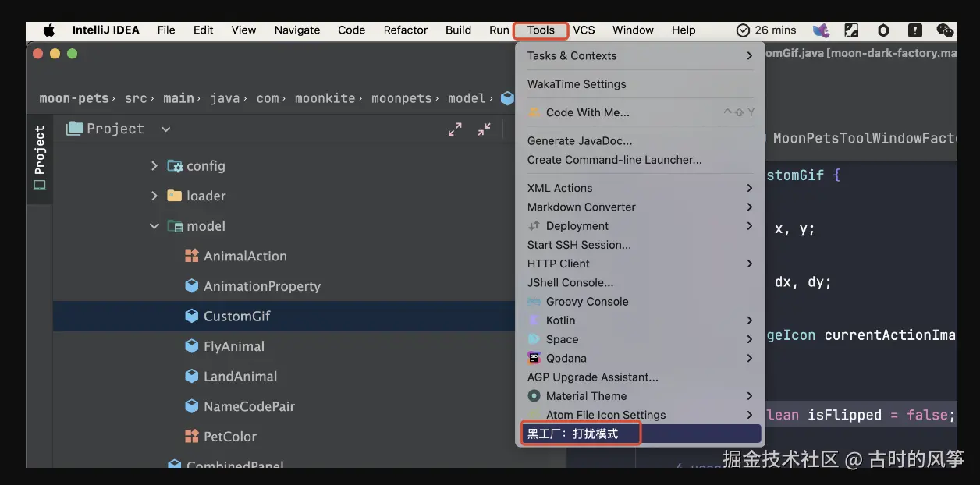Click the exclamation notification menu bar icon
Image resolution: width=980 pixels, height=485 pixels.
[x=914, y=30]
